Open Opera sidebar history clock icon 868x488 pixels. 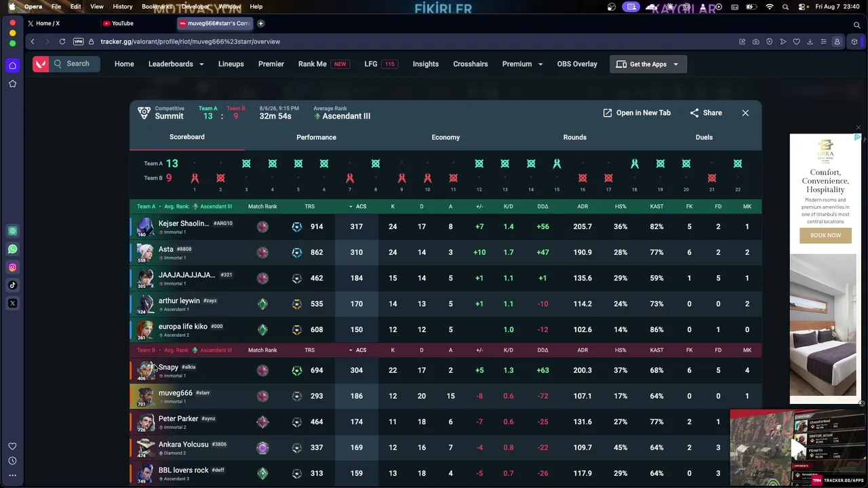12,461
